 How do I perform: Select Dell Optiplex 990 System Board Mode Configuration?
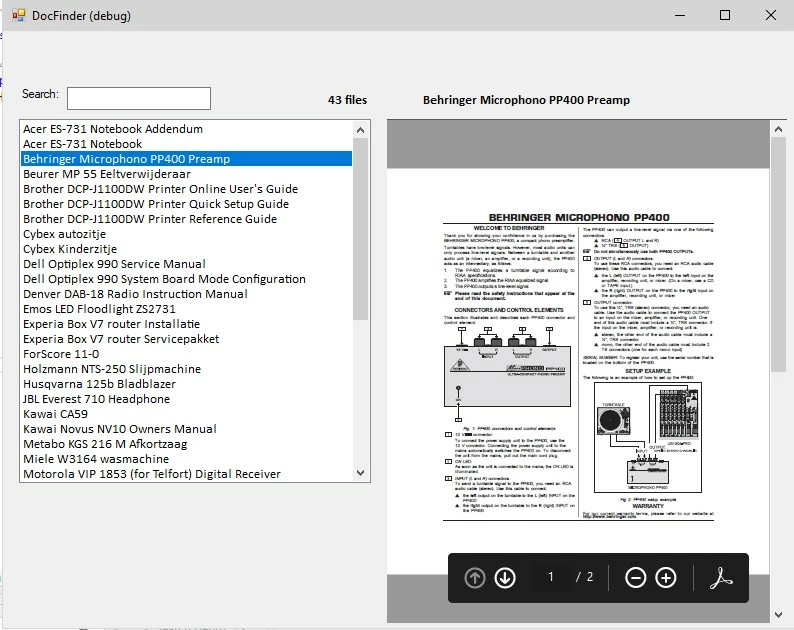point(186,279)
